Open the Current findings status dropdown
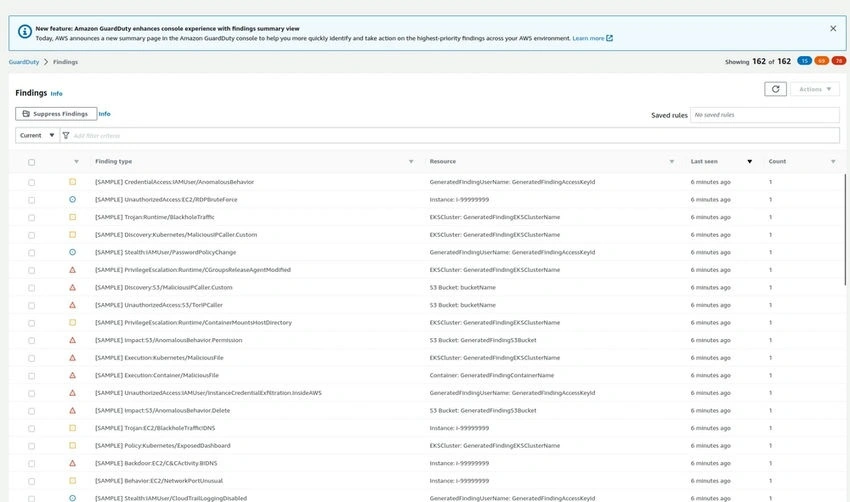The width and height of the screenshot is (850, 502). click(37, 136)
